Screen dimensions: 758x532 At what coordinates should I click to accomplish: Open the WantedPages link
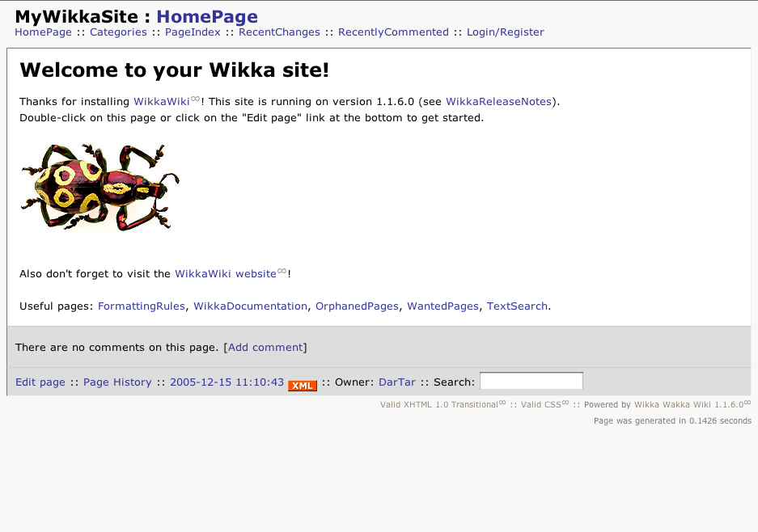point(443,306)
